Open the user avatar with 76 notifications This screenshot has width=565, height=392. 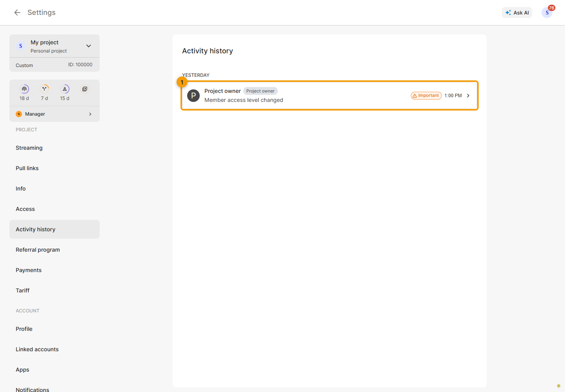coord(547,13)
